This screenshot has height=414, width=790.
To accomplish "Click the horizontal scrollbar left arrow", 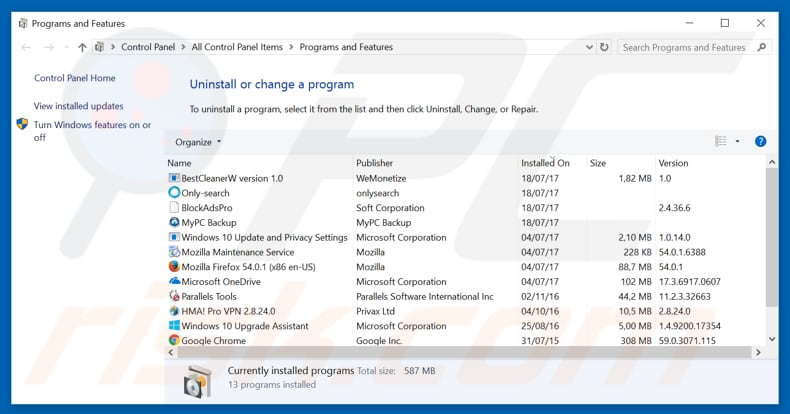I will [171, 353].
